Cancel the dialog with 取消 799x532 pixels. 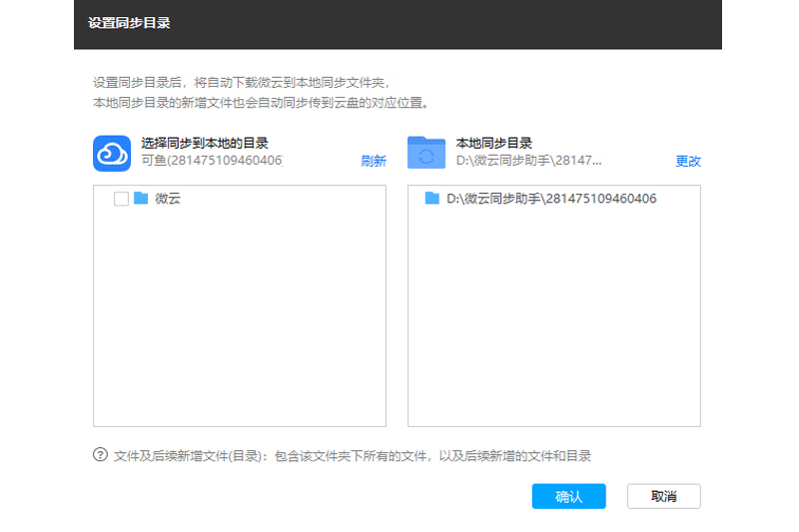[663, 496]
